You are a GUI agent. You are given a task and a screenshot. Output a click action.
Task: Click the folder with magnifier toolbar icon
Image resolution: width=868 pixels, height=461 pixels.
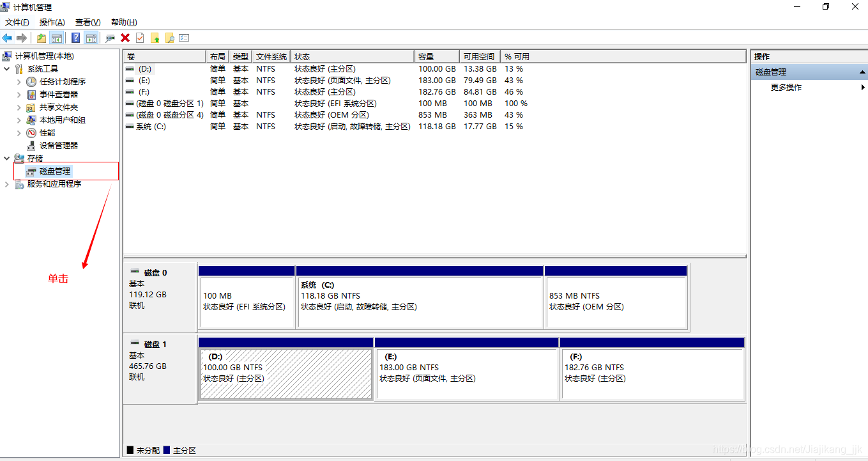[x=169, y=38]
